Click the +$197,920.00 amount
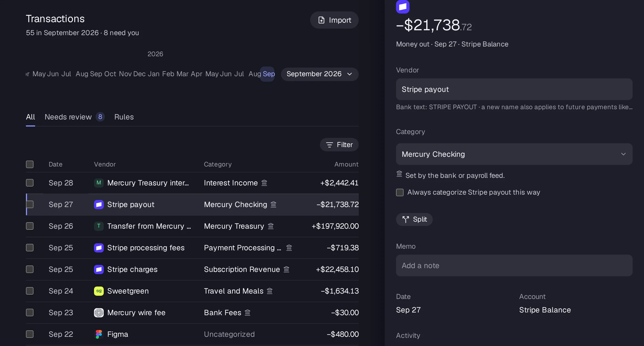The image size is (644, 346). (335, 226)
